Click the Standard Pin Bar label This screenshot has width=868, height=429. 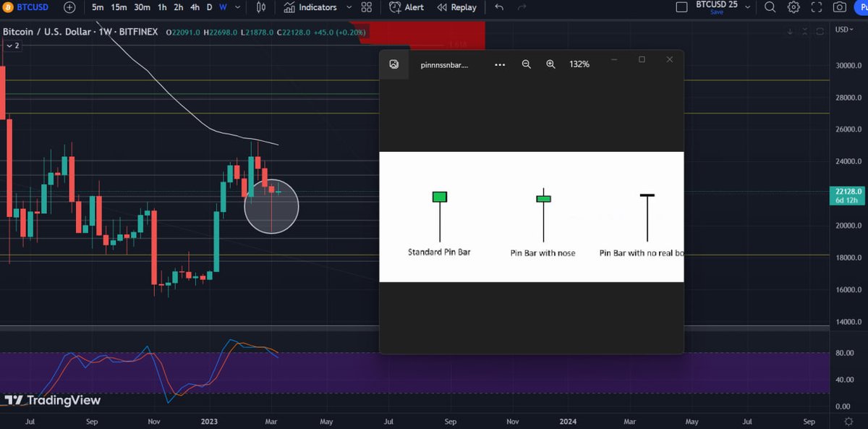pos(439,252)
